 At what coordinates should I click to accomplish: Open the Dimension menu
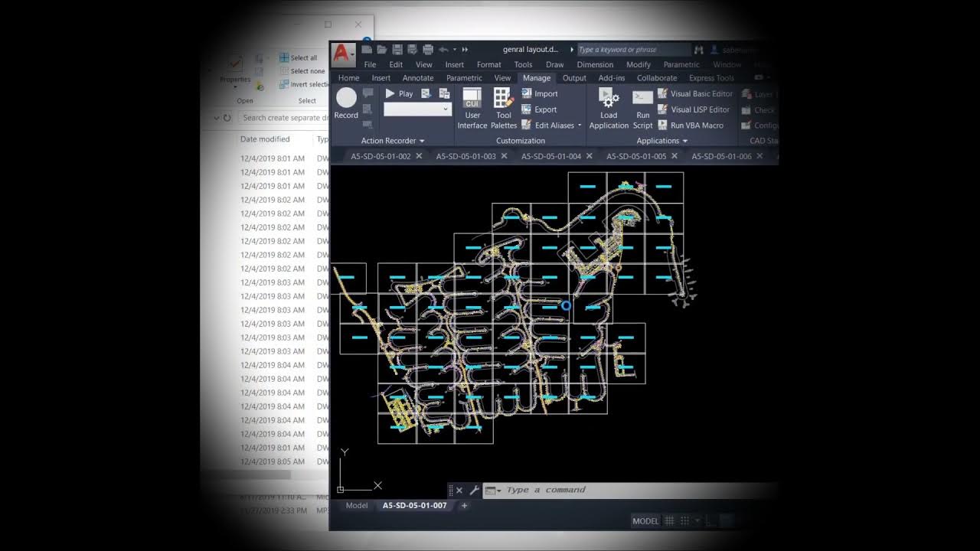(595, 64)
